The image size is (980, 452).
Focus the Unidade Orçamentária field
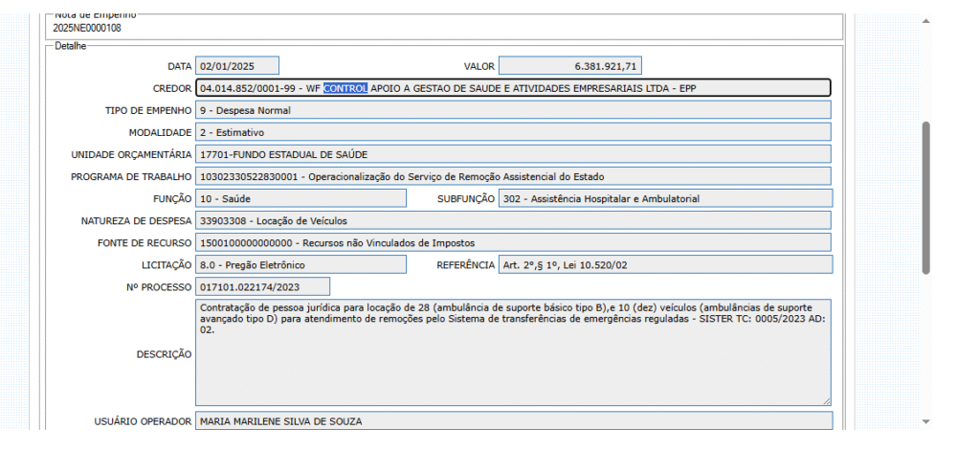pyautogui.click(x=514, y=154)
